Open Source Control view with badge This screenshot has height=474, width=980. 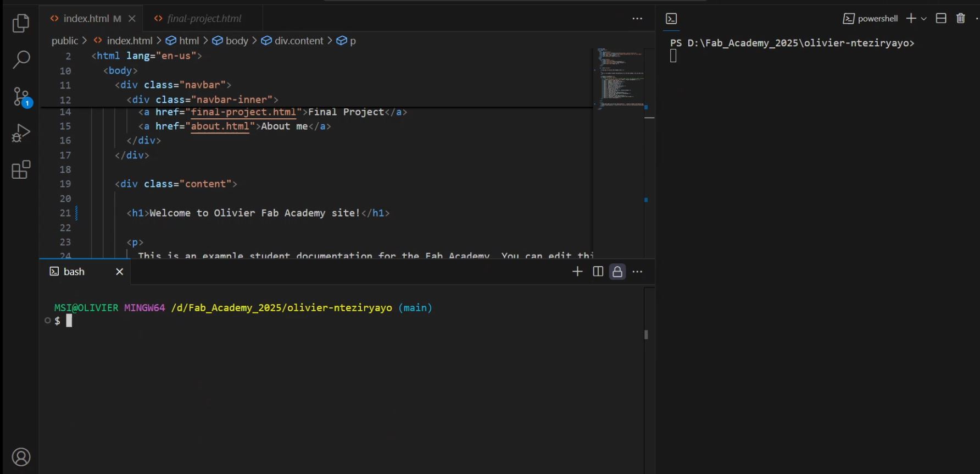tap(22, 97)
